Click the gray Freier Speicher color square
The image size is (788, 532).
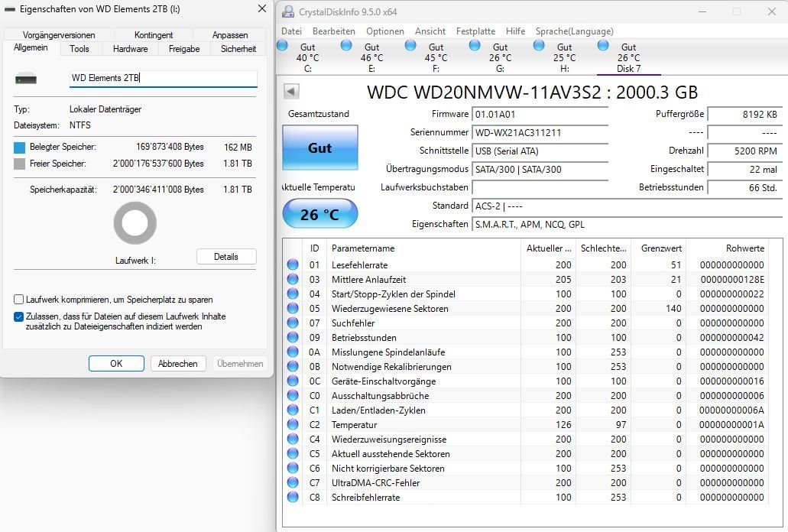20,164
